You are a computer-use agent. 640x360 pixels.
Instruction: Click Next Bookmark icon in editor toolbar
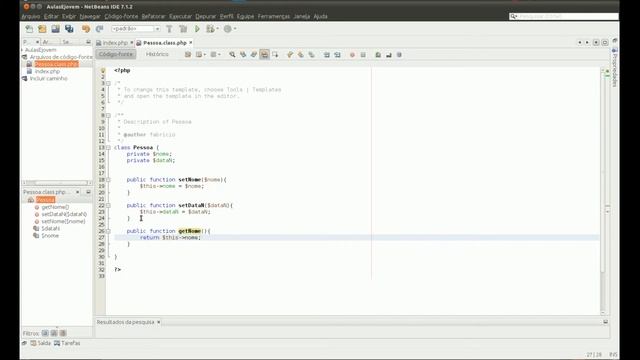coord(300,54)
